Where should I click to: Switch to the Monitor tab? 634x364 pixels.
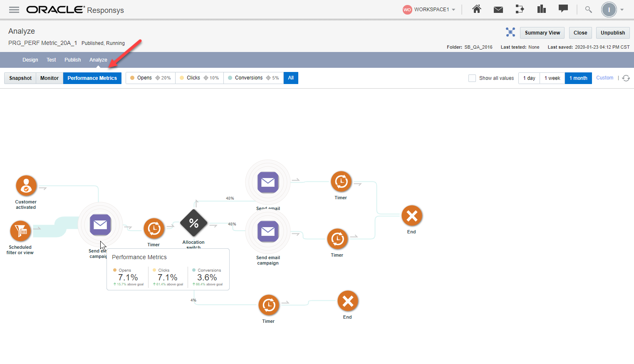[x=49, y=78]
